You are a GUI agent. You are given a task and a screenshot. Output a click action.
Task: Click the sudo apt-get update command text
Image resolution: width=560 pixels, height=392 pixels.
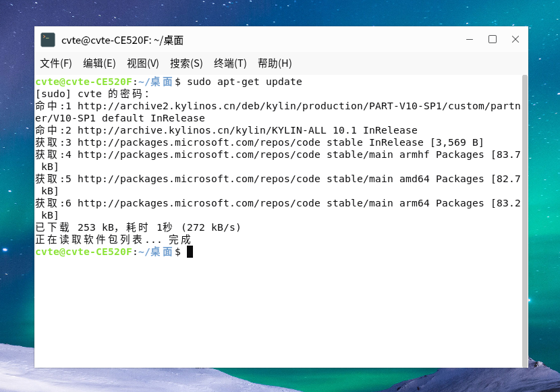pos(245,82)
